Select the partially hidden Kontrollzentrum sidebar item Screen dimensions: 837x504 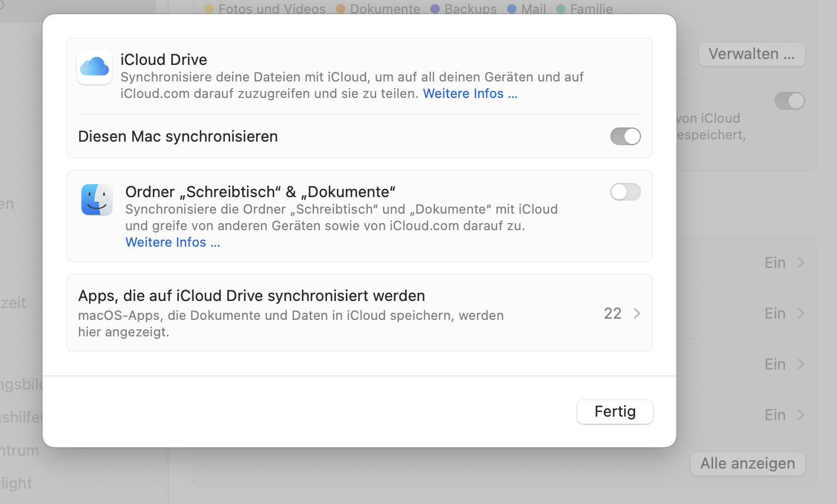(19, 450)
